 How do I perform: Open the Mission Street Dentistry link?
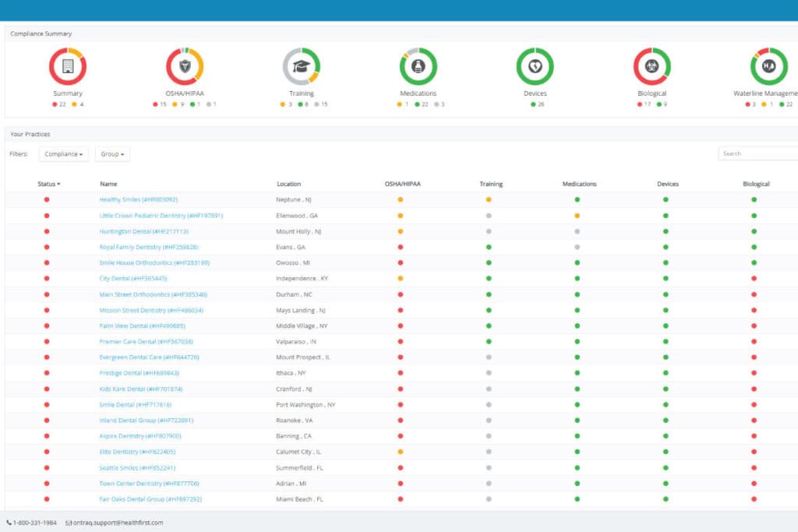pyautogui.click(x=151, y=310)
